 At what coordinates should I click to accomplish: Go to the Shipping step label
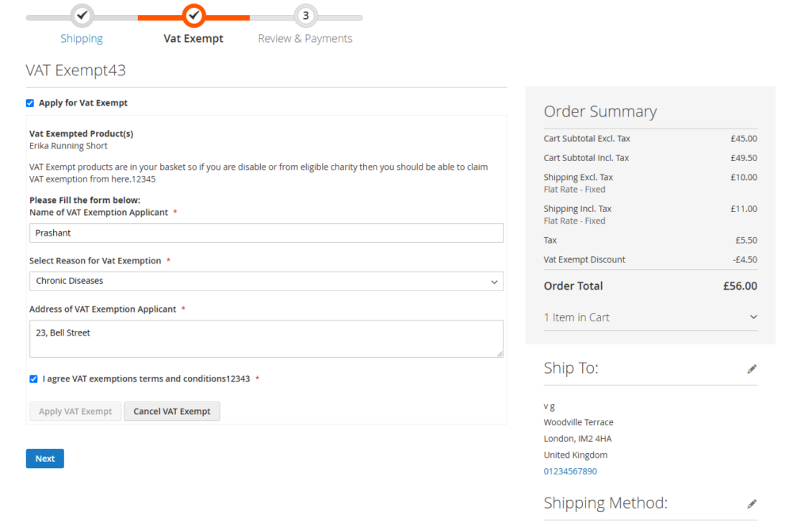point(82,39)
